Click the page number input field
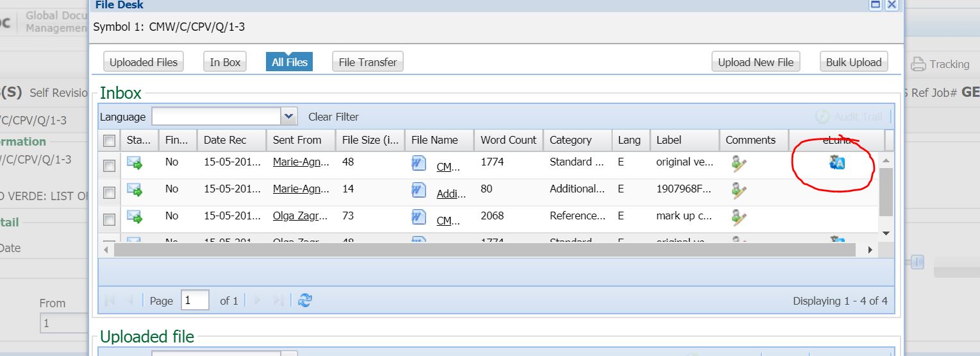Image resolution: width=980 pixels, height=356 pixels. point(195,300)
